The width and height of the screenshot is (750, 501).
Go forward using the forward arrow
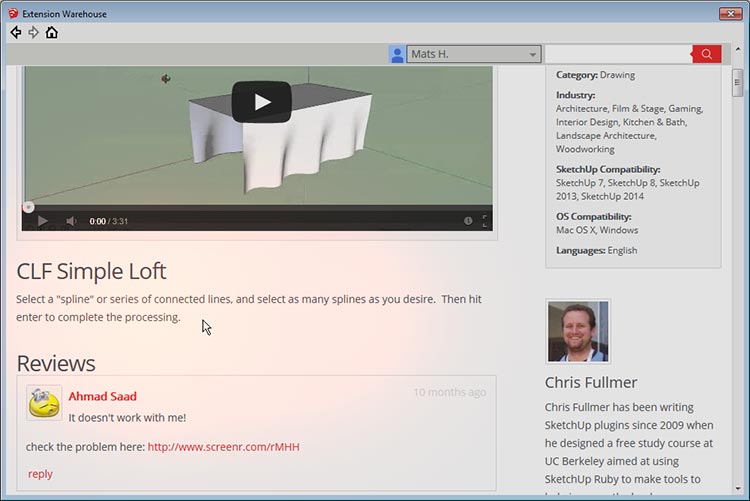pyautogui.click(x=33, y=33)
